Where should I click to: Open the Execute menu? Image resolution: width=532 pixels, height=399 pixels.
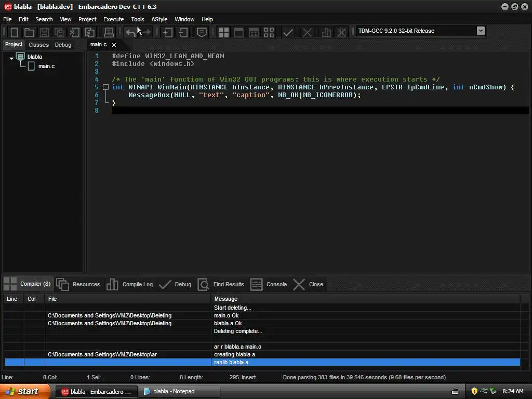click(114, 19)
